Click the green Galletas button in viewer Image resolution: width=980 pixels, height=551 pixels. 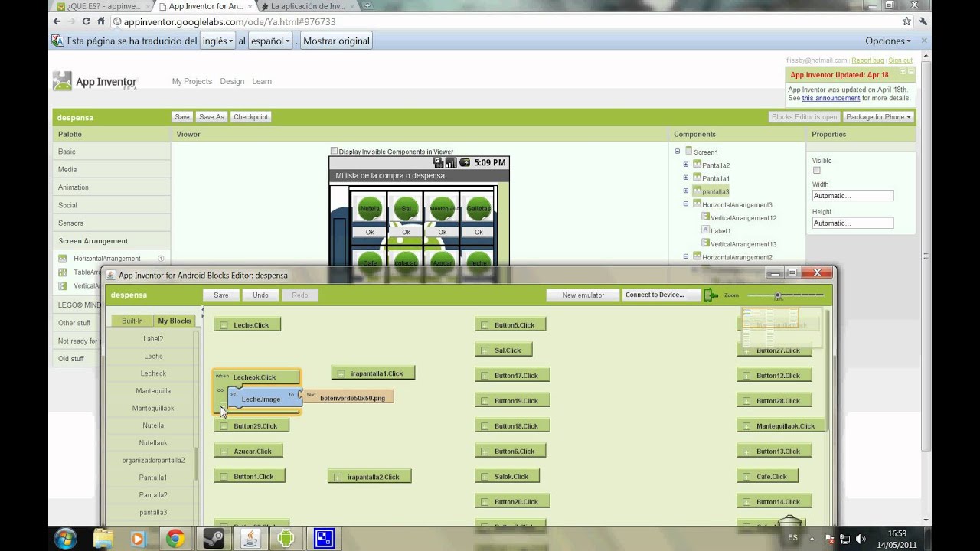(x=479, y=208)
